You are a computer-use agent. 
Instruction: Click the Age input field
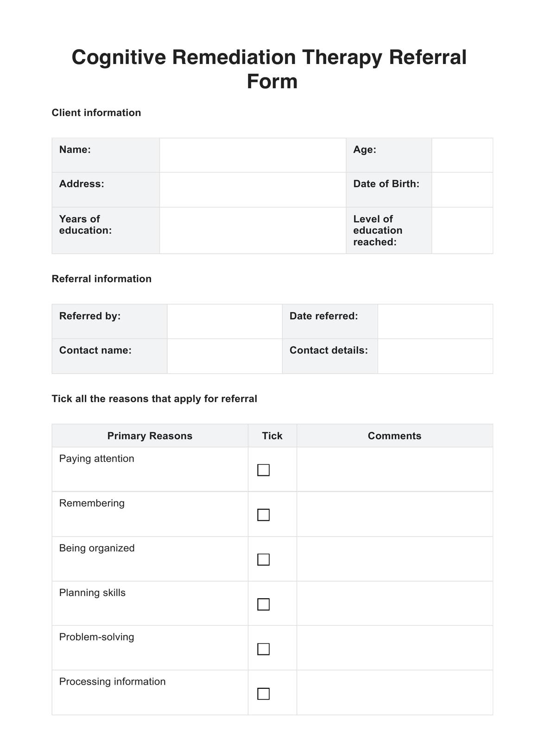[x=462, y=155]
